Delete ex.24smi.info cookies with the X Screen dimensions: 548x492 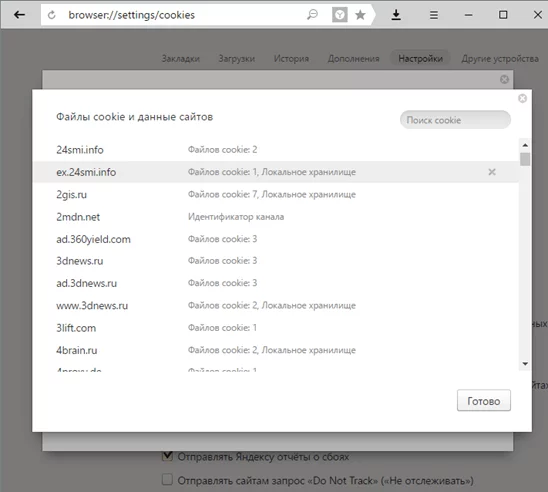(x=492, y=172)
